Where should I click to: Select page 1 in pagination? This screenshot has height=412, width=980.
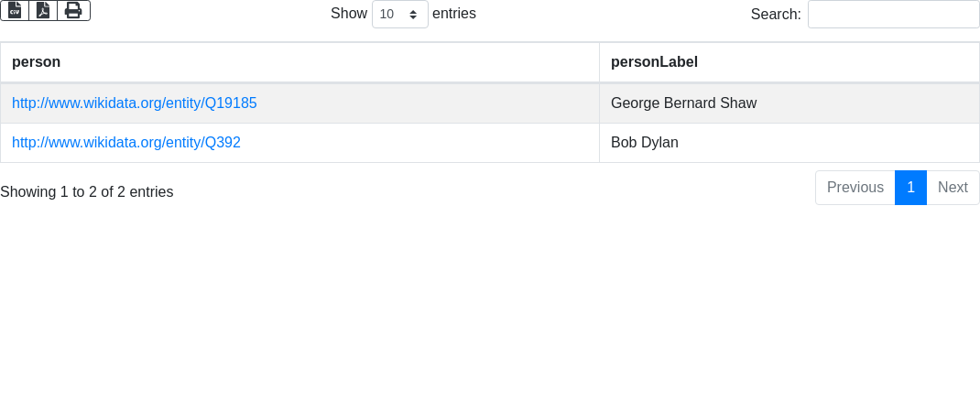point(910,188)
